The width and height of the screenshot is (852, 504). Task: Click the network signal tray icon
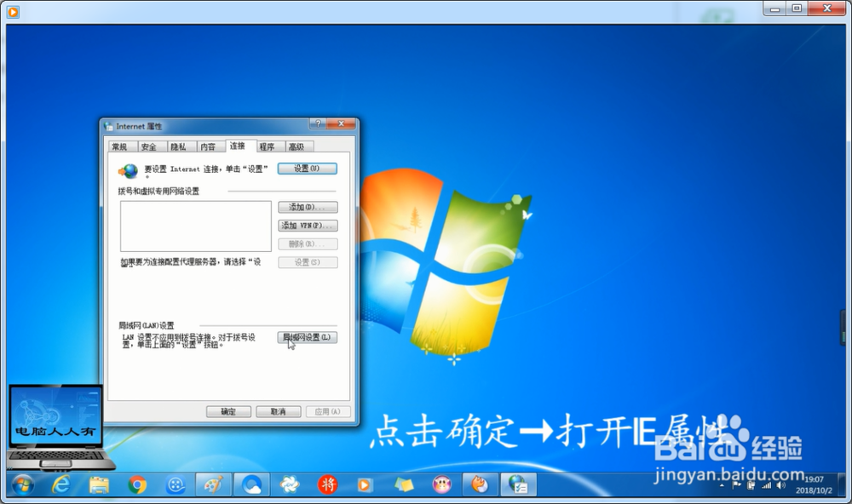(x=766, y=485)
